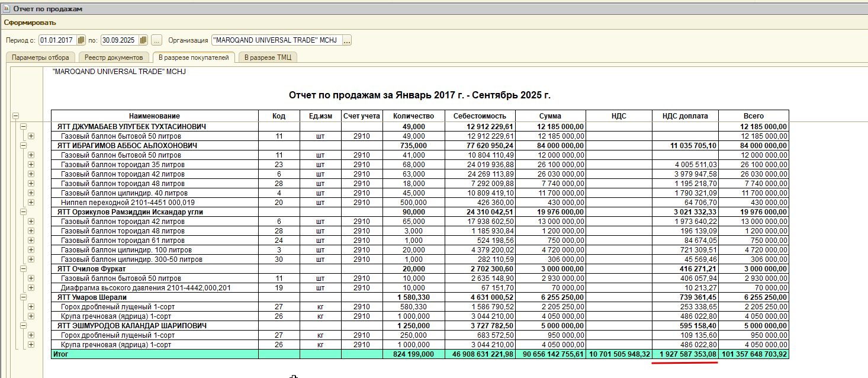The width and height of the screenshot is (868, 378).
Task: Click the Диафрагма высокого давления 2101-4442,000,201 cell
Action: 155,287
